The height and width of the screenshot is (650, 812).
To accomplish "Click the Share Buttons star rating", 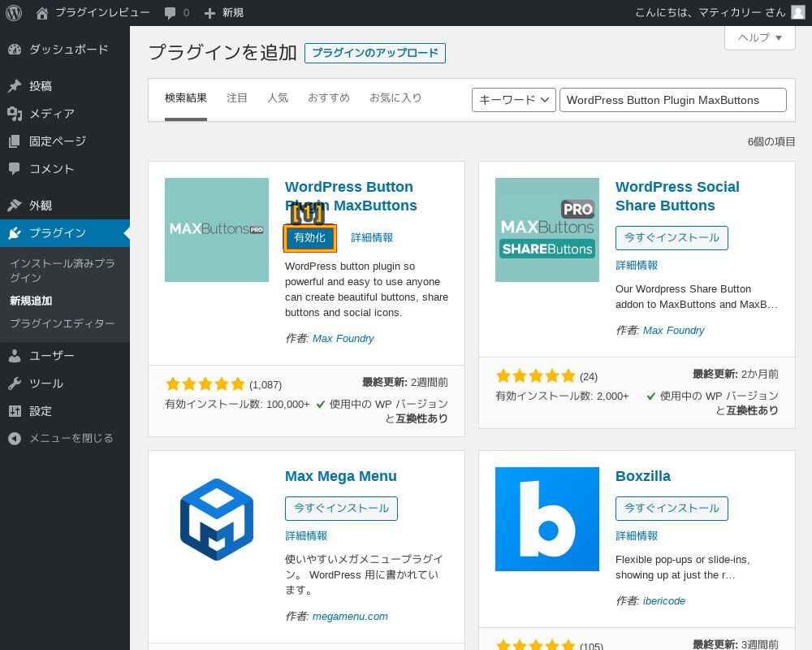I will [x=535, y=376].
